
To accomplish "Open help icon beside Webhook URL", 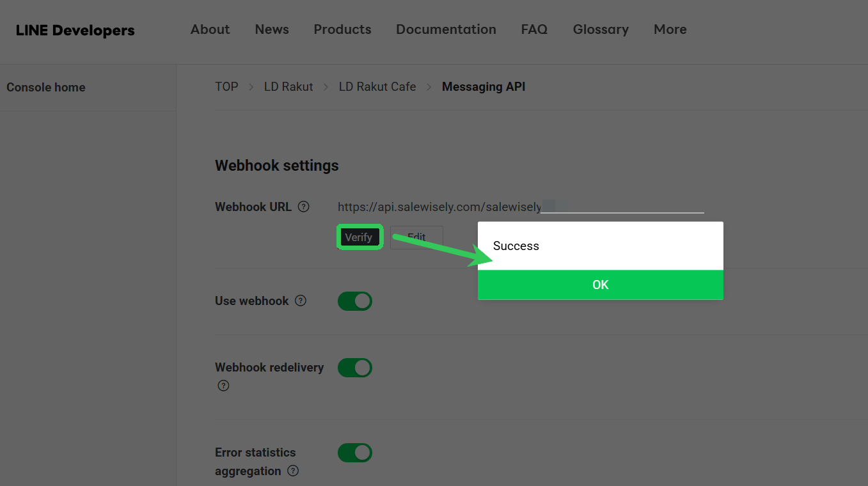I will click(x=304, y=207).
